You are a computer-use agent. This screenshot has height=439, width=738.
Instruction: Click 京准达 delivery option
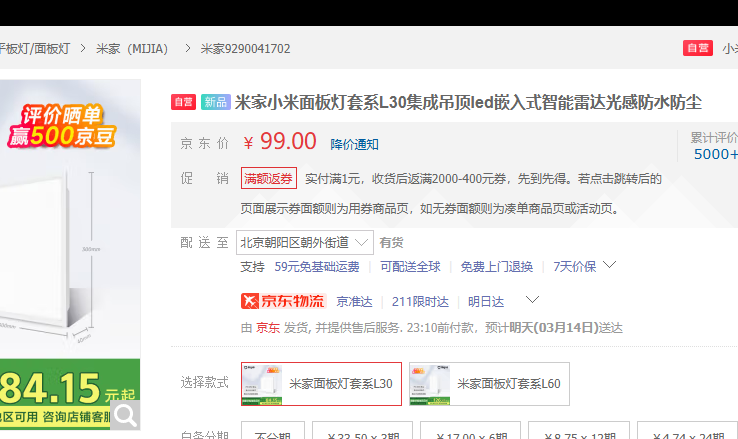[354, 302]
